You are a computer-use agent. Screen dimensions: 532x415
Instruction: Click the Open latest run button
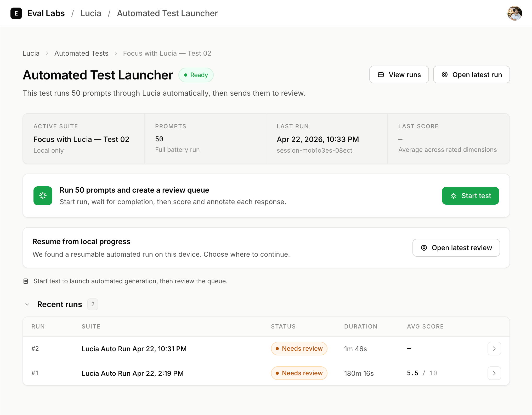pyautogui.click(x=472, y=75)
